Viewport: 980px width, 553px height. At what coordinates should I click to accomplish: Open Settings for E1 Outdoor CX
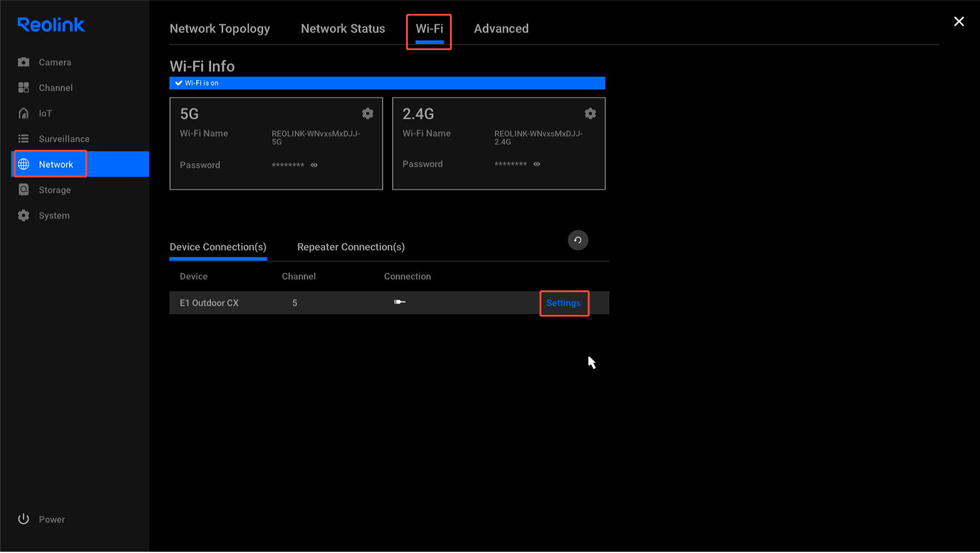[x=563, y=303]
